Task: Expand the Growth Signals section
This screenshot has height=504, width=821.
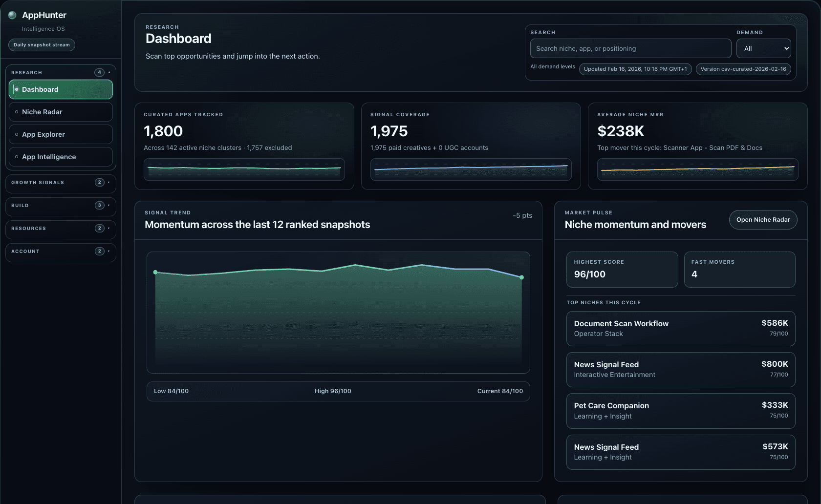Action: tap(109, 182)
